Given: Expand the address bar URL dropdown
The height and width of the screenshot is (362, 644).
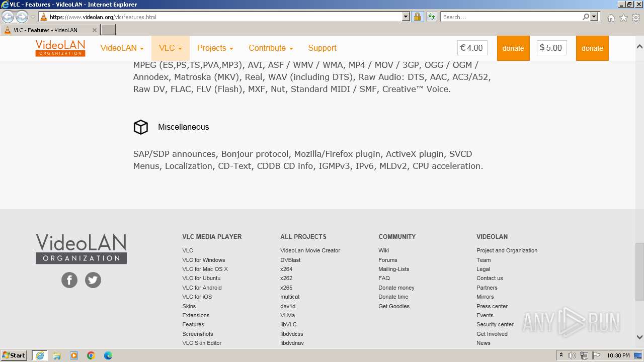Looking at the screenshot, I should click(406, 17).
